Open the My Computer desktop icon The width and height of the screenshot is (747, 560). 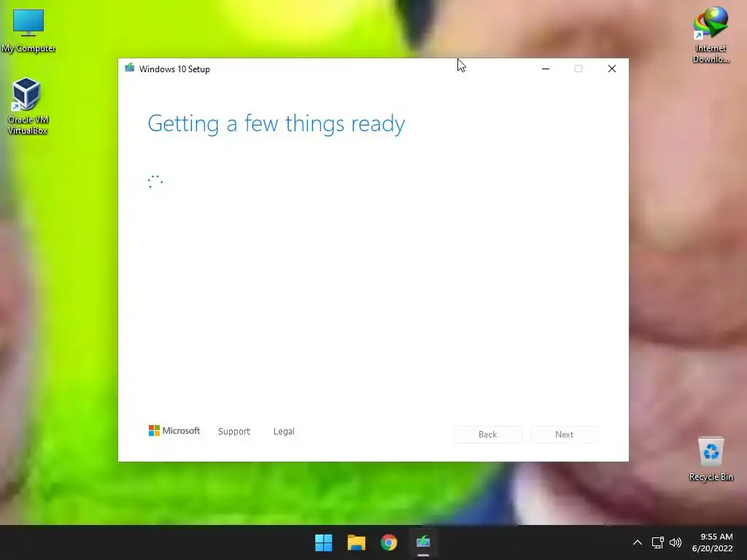28,31
